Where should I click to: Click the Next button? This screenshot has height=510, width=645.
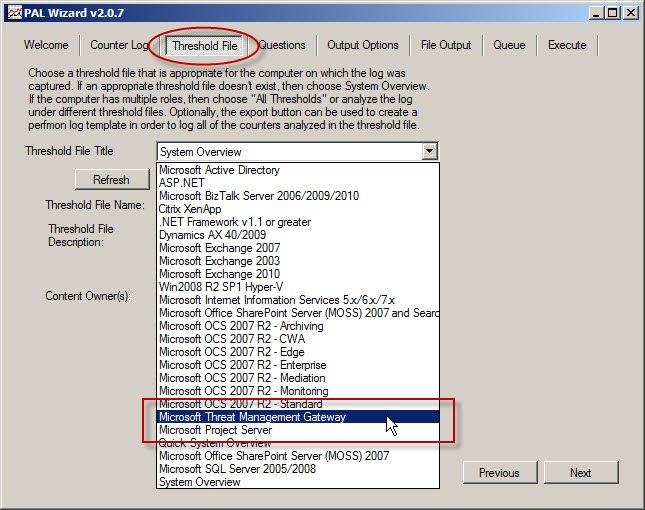[x=580, y=473]
